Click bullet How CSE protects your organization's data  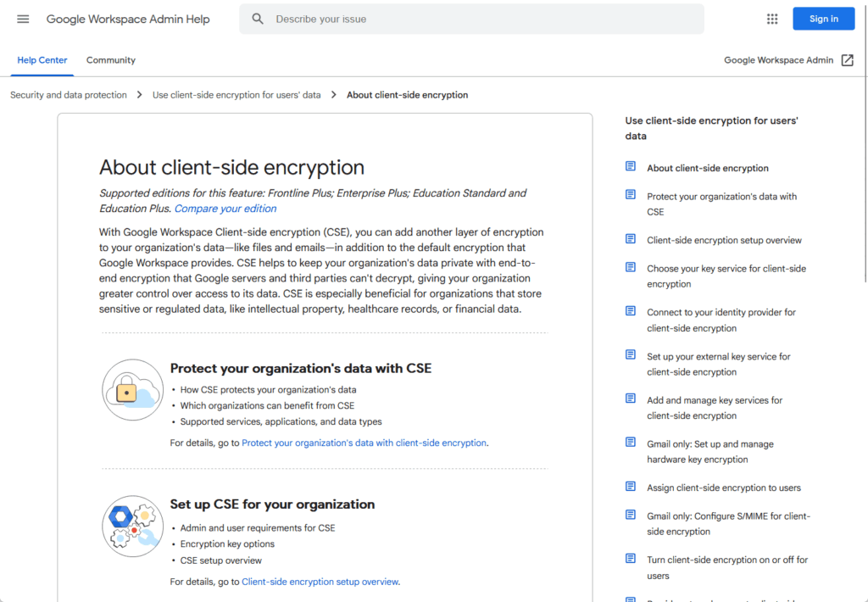tap(268, 389)
